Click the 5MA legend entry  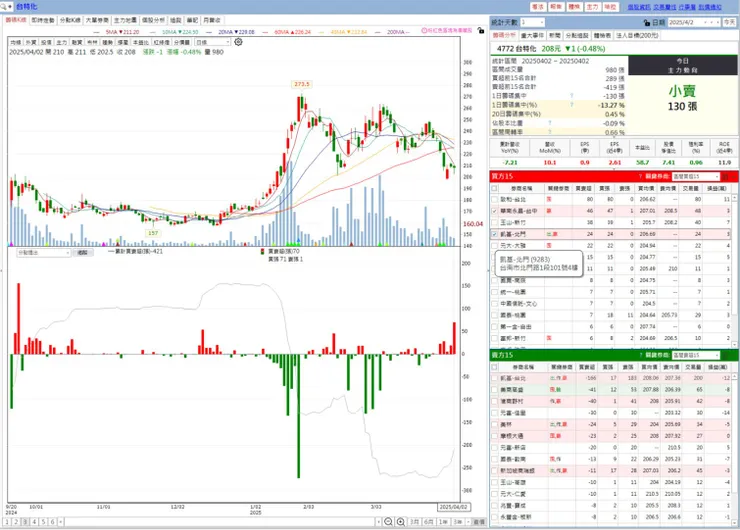coord(122,32)
